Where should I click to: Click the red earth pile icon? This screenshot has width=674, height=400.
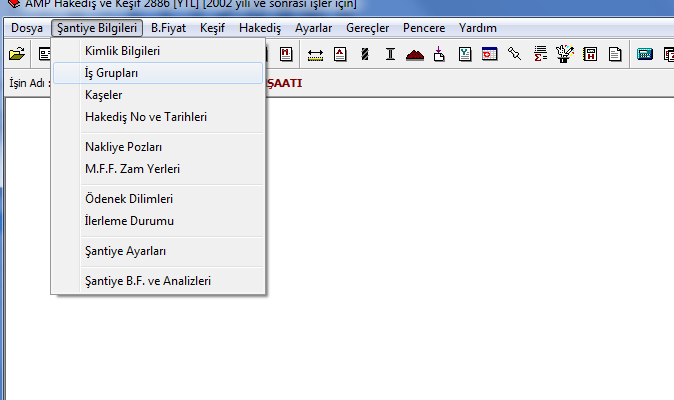point(415,54)
